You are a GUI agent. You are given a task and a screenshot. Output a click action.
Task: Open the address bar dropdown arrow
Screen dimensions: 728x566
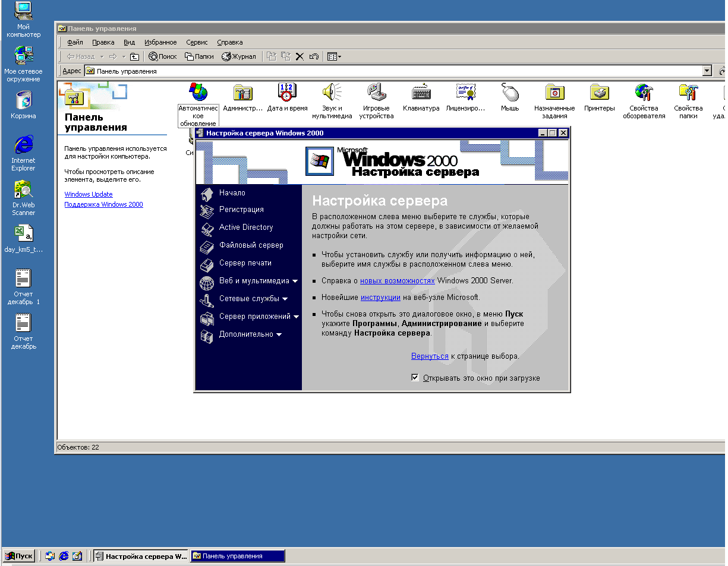click(x=707, y=71)
